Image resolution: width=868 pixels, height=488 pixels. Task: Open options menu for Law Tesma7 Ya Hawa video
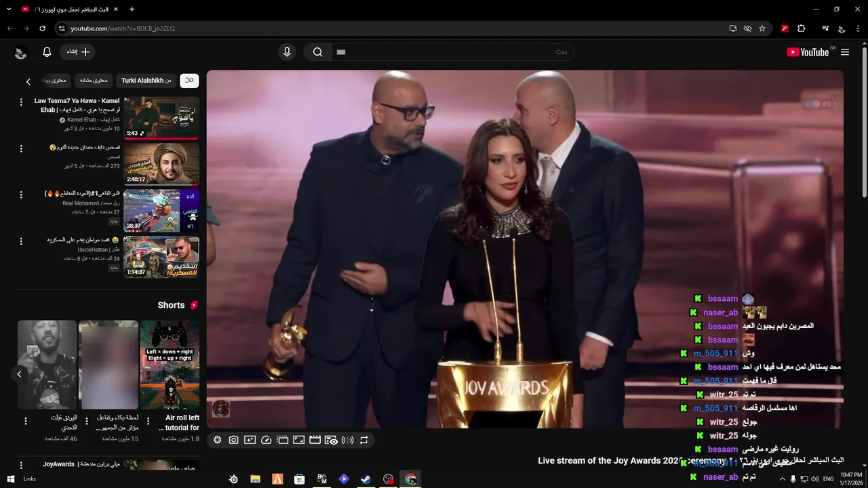tap(21, 102)
